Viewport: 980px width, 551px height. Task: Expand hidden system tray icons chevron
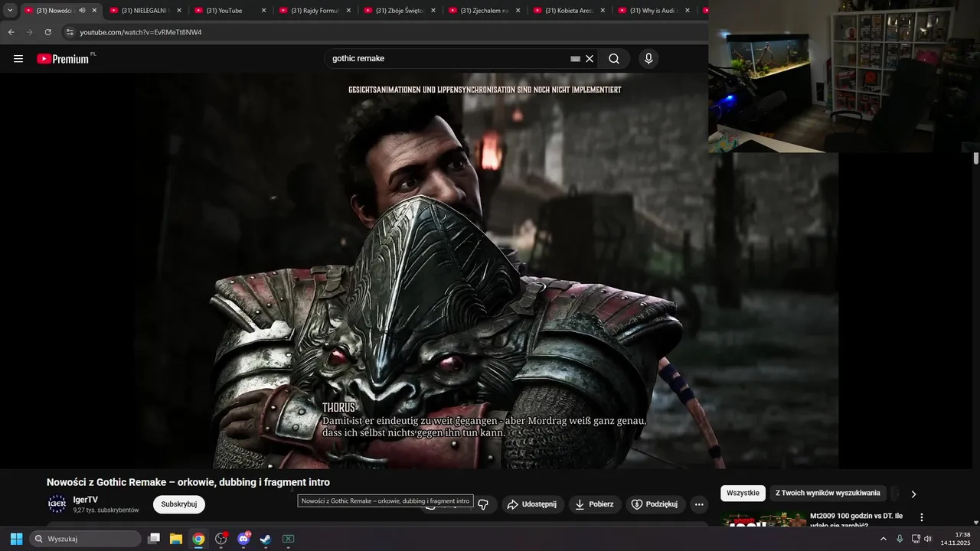pyautogui.click(x=884, y=539)
